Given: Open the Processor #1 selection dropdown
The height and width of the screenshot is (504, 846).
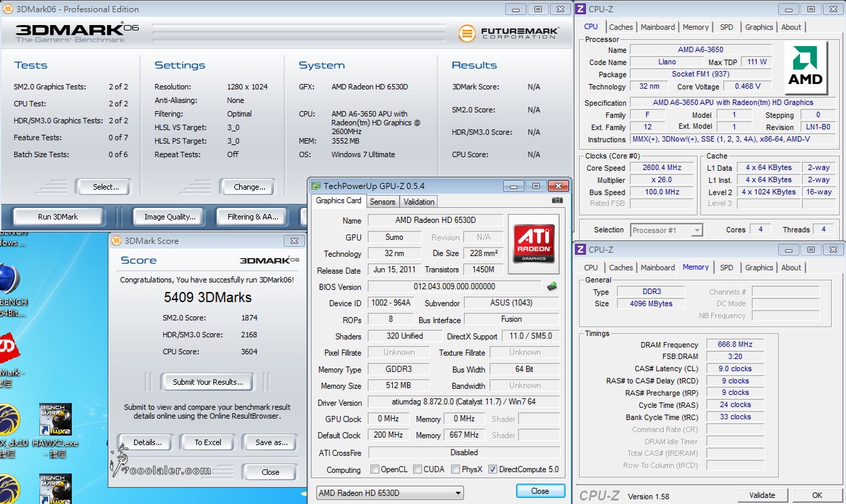Looking at the screenshot, I should (667, 230).
